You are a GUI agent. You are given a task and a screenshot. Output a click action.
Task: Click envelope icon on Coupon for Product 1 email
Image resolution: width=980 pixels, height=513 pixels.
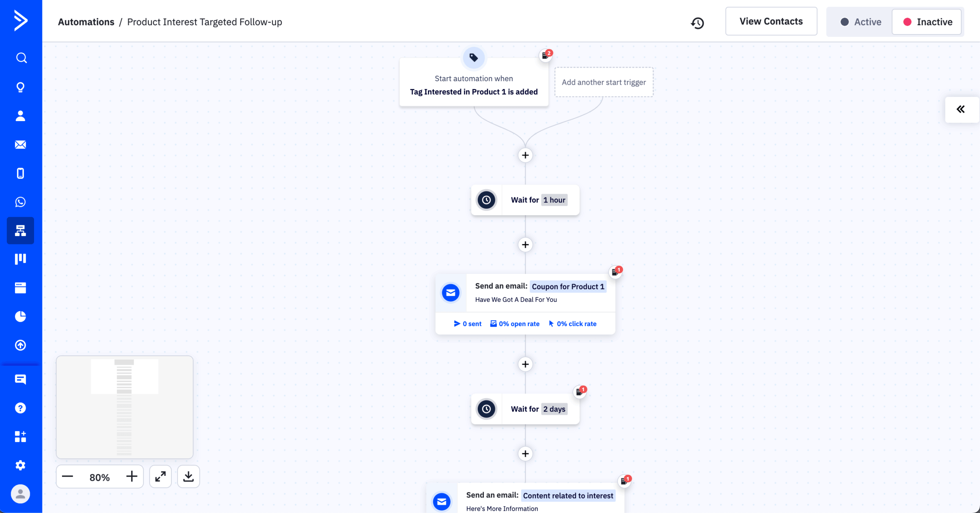tap(451, 293)
